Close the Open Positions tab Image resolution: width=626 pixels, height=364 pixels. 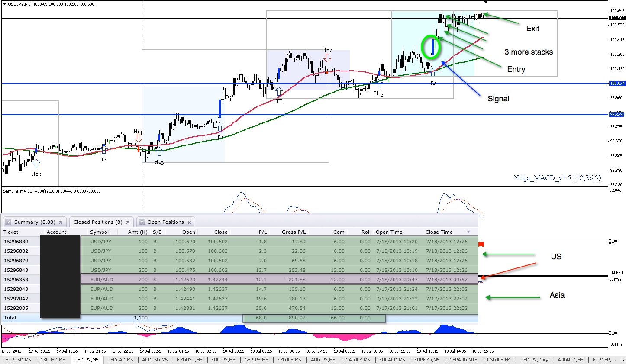tap(189, 222)
